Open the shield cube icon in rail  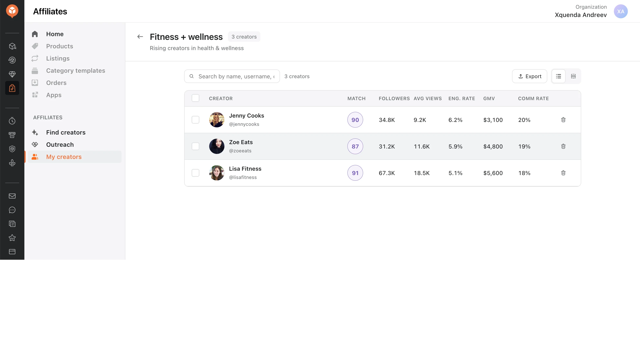point(12,149)
